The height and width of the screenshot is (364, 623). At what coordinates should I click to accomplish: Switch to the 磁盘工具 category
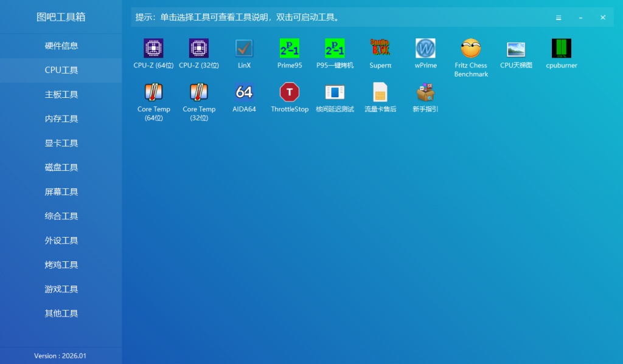tap(61, 167)
